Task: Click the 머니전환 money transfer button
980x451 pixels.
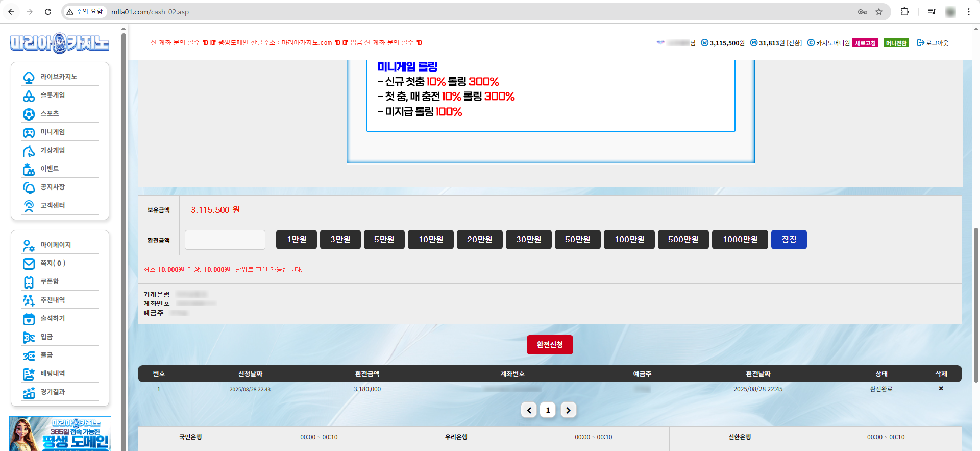Action: pyautogui.click(x=896, y=43)
